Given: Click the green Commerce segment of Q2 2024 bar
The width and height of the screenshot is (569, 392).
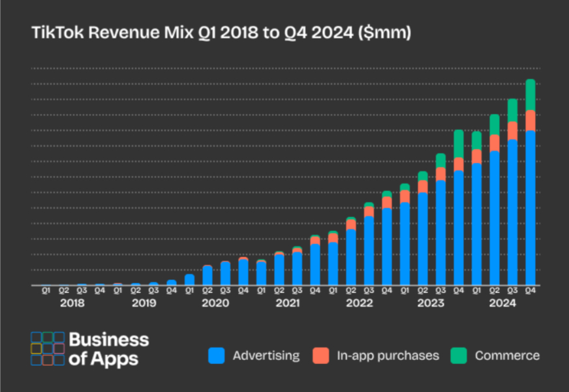Looking at the screenshot, I should click(495, 125).
